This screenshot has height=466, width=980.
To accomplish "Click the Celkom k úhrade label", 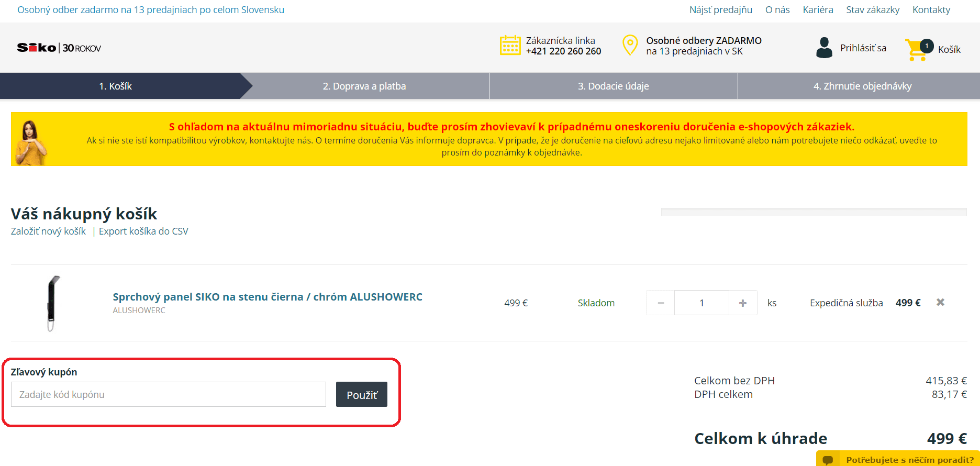I will coord(761,438).
